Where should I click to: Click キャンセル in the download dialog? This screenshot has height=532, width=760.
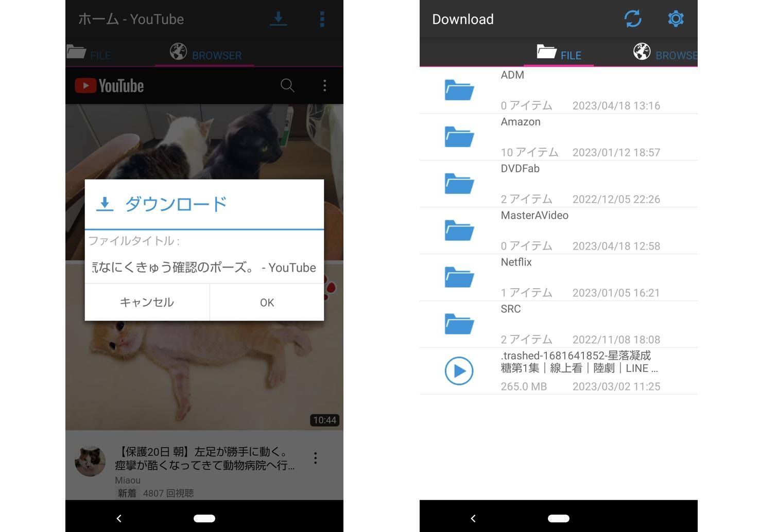(x=147, y=303)
